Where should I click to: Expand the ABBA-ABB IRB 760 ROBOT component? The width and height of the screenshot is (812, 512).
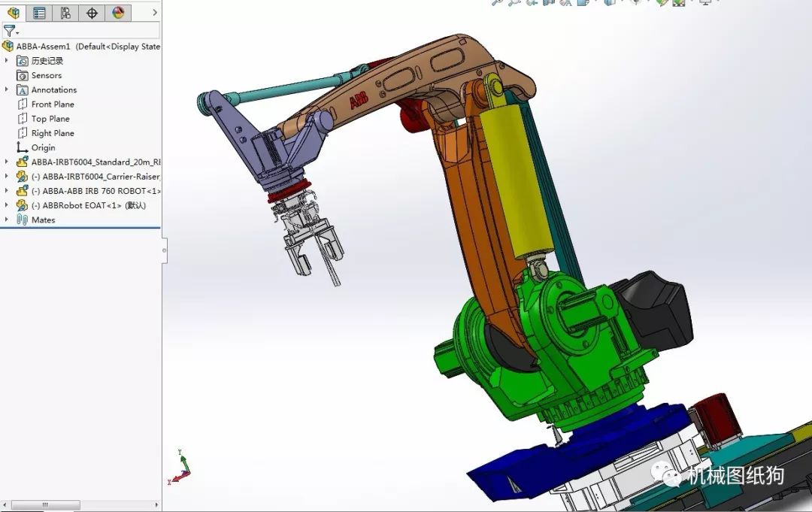click(x=6, y=191)
